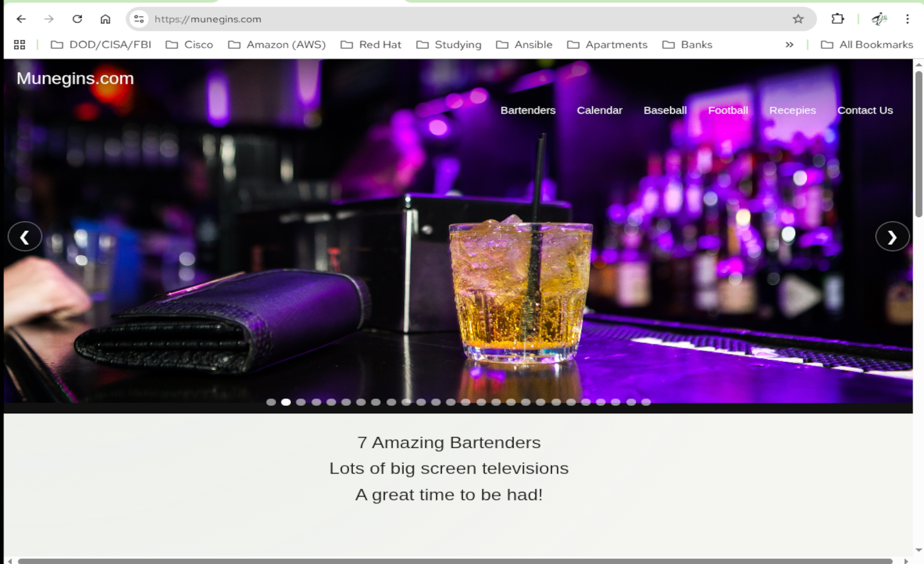Open the Red Hat bookmark folder
Viewport: 924px width, 564px height.
pyautogui.click(x=371, y=45)
